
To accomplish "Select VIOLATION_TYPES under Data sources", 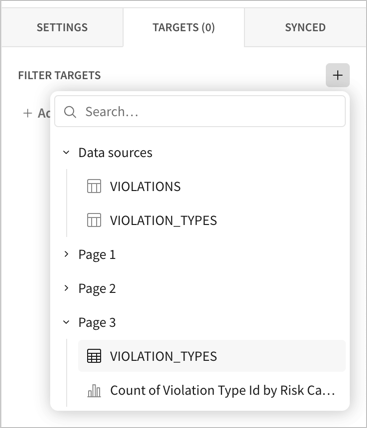I will [212, 220].
